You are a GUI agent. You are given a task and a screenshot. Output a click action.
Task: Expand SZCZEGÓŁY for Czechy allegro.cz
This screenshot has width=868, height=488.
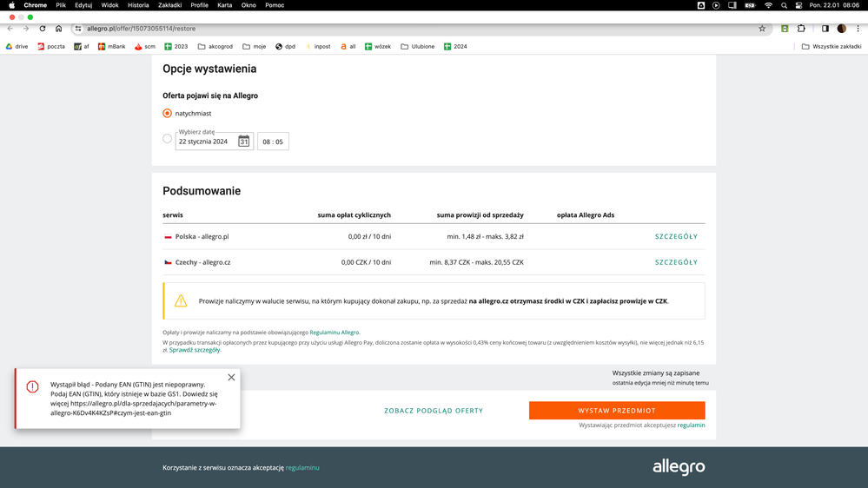pos(676,262)
